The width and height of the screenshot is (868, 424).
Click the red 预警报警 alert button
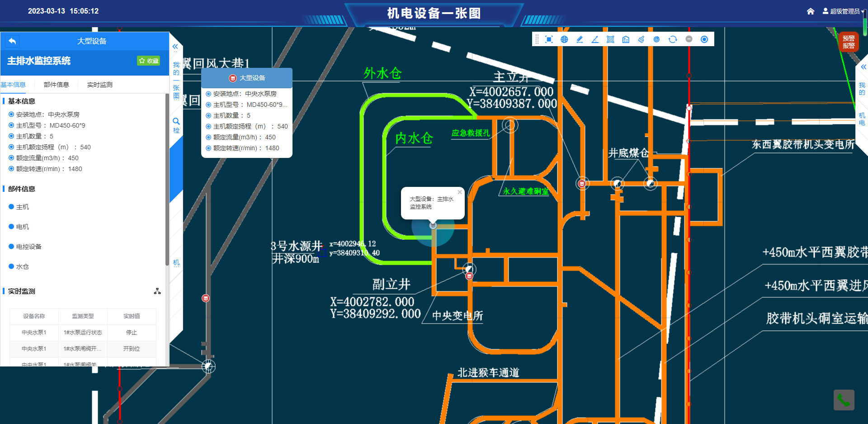tap(849, 42)
